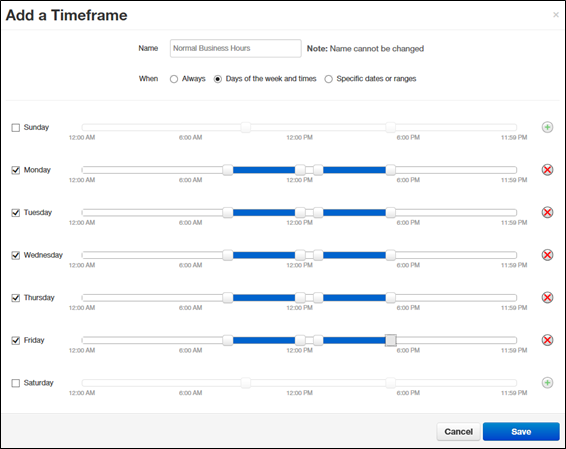Cancel the timeframe dialog
Screen dimensions: 566x449
[x=458, y=432]
